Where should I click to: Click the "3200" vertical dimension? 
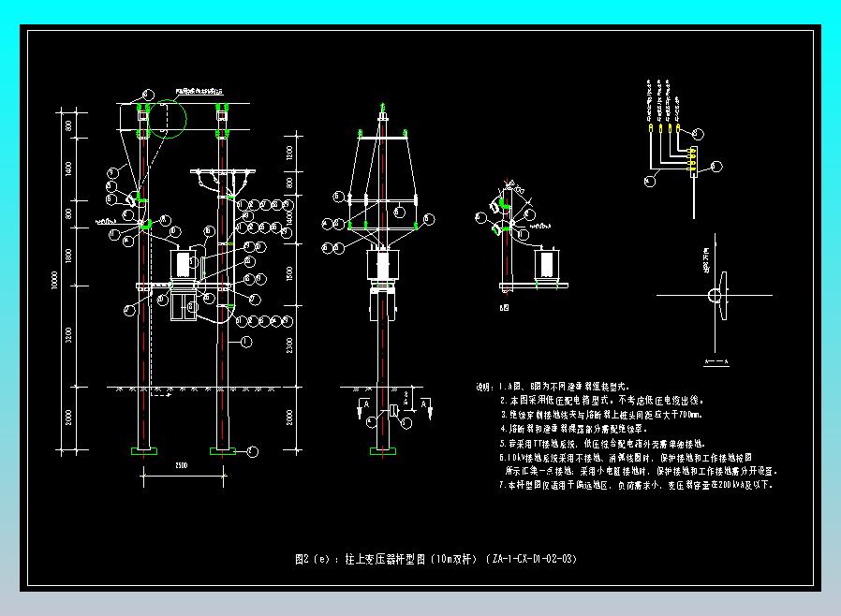click(x=68, y=335)
